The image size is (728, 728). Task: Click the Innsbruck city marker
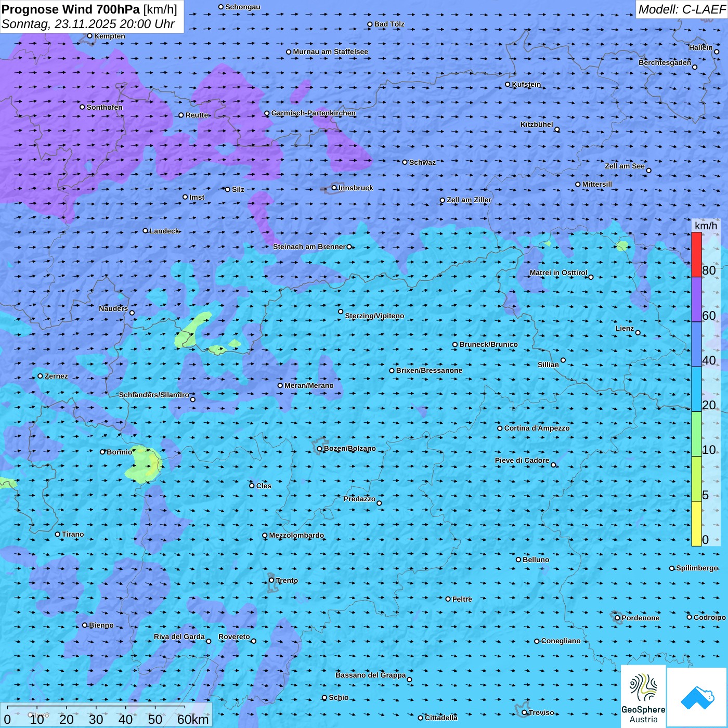334,188
